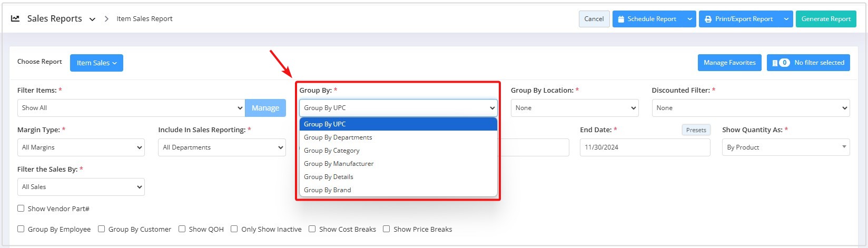
Task: Click the calendar icon on Schedule Report
Action: pos(621,19)
